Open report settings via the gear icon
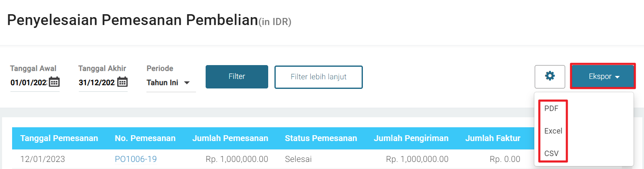 tap(550, 76)
